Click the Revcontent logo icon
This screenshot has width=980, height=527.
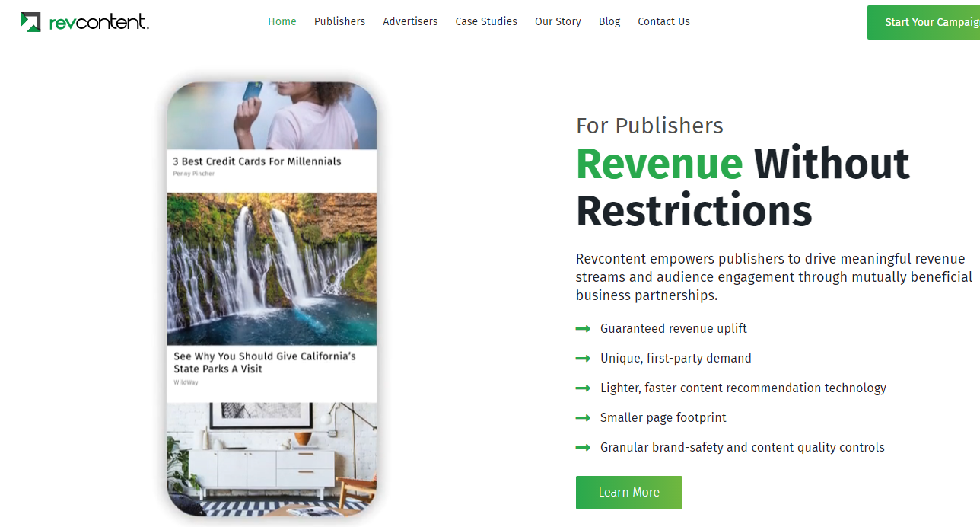pyautogui.click(x=31, y=22)
